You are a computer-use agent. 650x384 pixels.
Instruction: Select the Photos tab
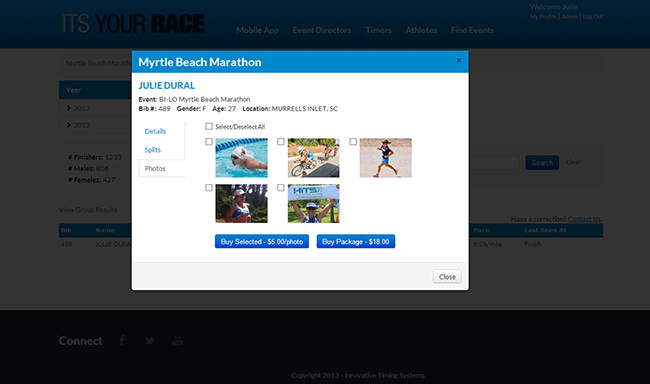pyautogui.click(x=155, y=168)
